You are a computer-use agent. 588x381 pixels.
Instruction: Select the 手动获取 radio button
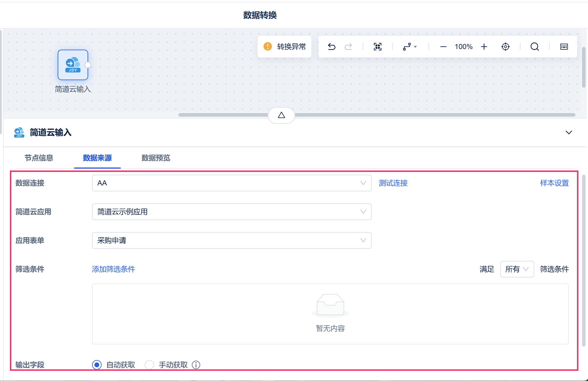149,365
